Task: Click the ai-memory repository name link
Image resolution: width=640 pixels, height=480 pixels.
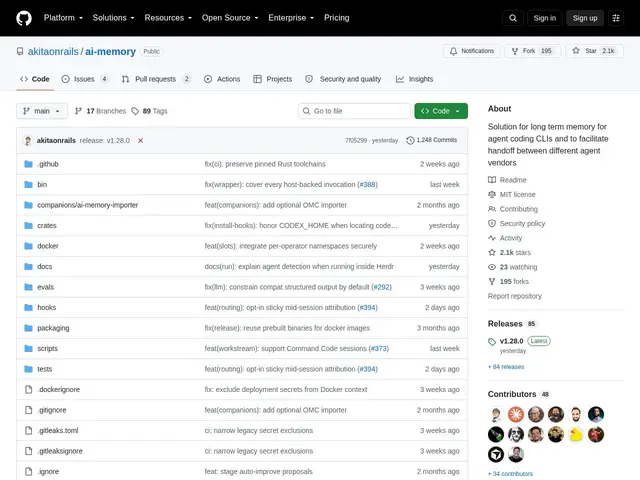Action: point(110,52)
